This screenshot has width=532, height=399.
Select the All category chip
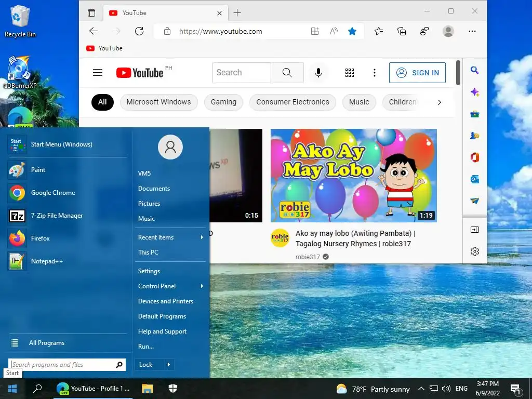point(102,102)
